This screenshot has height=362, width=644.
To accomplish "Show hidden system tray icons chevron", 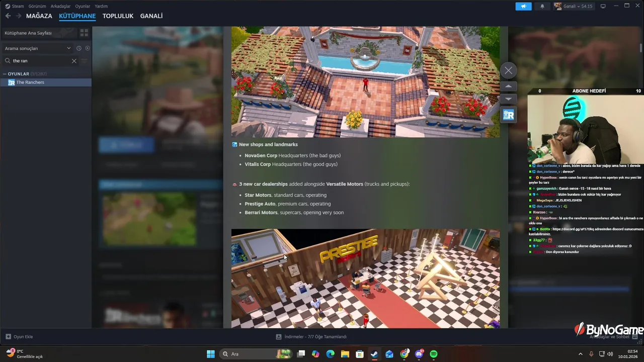I will [x=580, y=354].
